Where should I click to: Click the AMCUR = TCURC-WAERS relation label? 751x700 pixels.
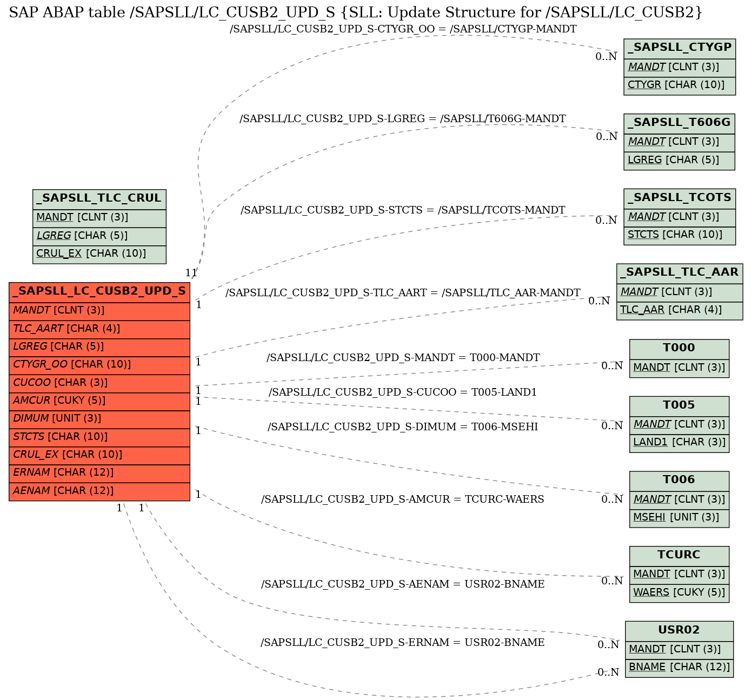pos(403,499)
